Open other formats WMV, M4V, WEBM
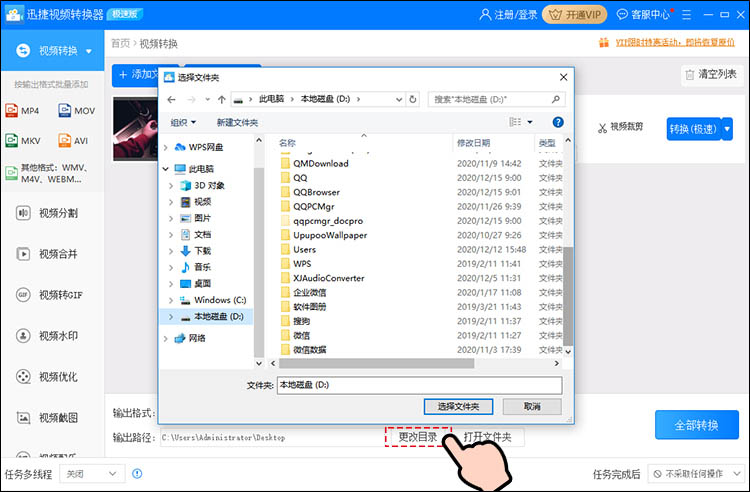The width and height of the screenshot is (750, 492). click(x=48, y=174)
